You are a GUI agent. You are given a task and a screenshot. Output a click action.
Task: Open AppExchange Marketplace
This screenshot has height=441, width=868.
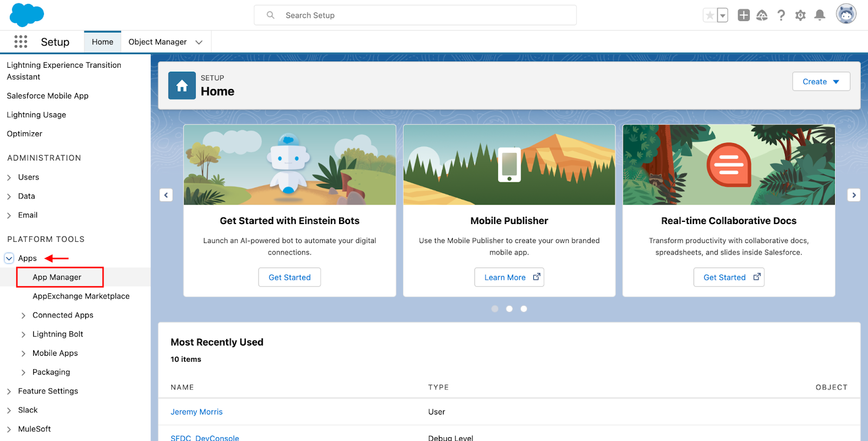pyautogui.click(x=81, y=296)
